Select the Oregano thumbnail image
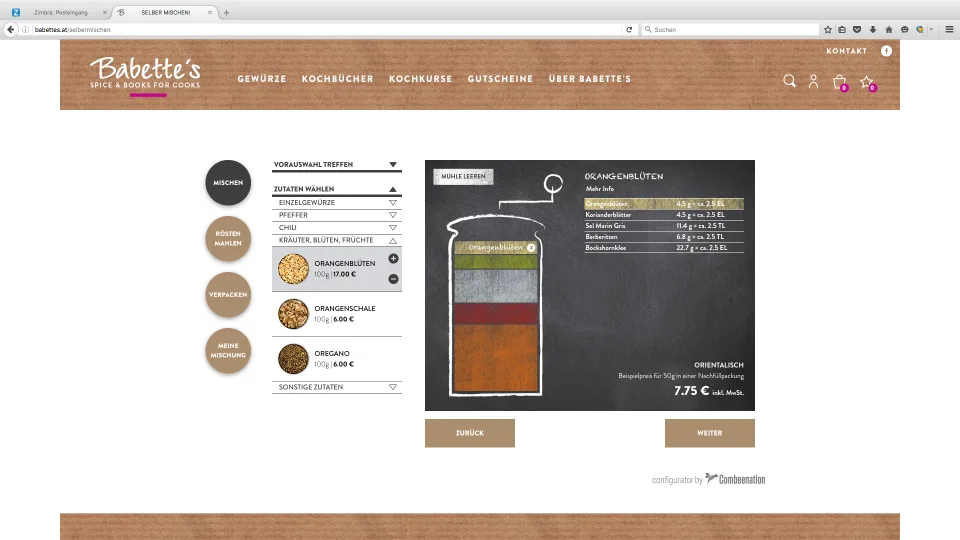This screenshot has height=540, width=960. pyautogui.click(x=293, y=359)
